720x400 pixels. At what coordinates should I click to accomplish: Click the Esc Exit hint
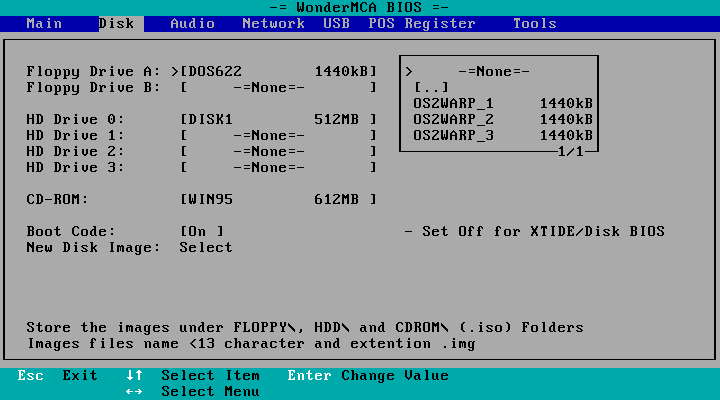[57, 376]
